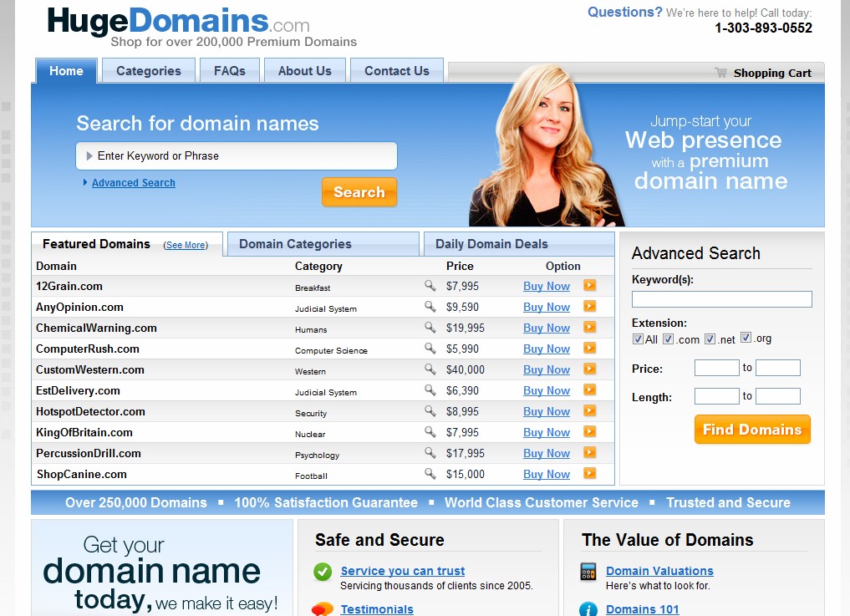Click orange arrow icon for 12Grain.com
850x616 pixels.
tap(590, 285)
